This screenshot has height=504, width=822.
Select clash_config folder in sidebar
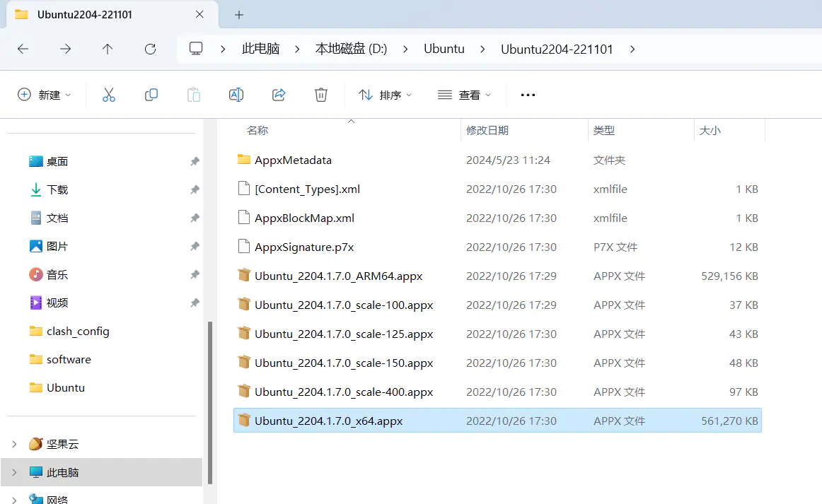[x=78, y=331]
